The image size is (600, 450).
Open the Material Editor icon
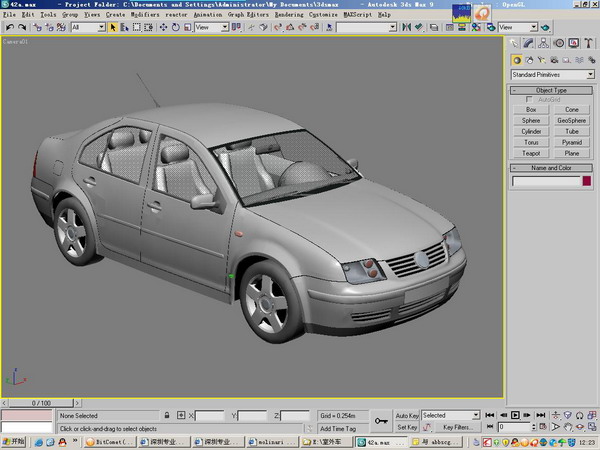coord(476,27)
